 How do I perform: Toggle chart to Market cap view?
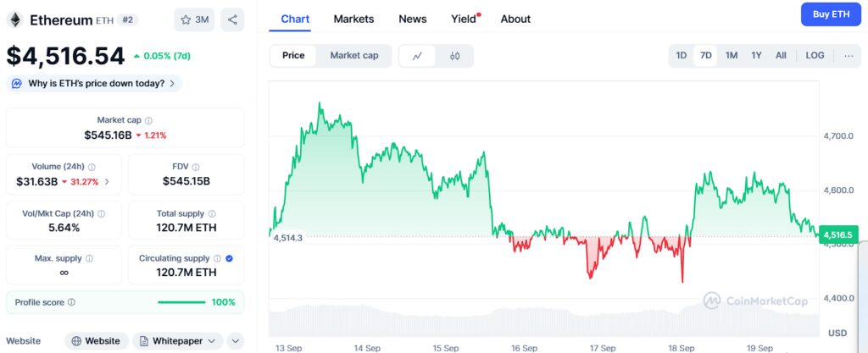[353, 56]
